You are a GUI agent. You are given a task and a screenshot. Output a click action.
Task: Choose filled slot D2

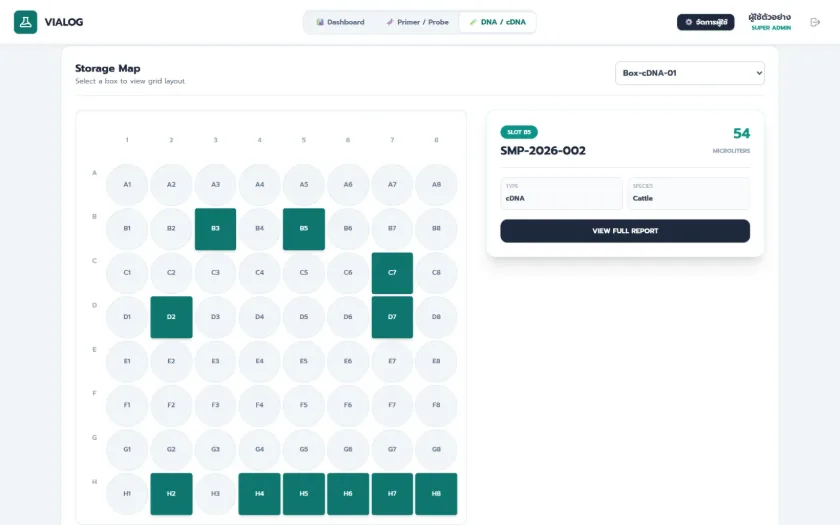point(171,317)
